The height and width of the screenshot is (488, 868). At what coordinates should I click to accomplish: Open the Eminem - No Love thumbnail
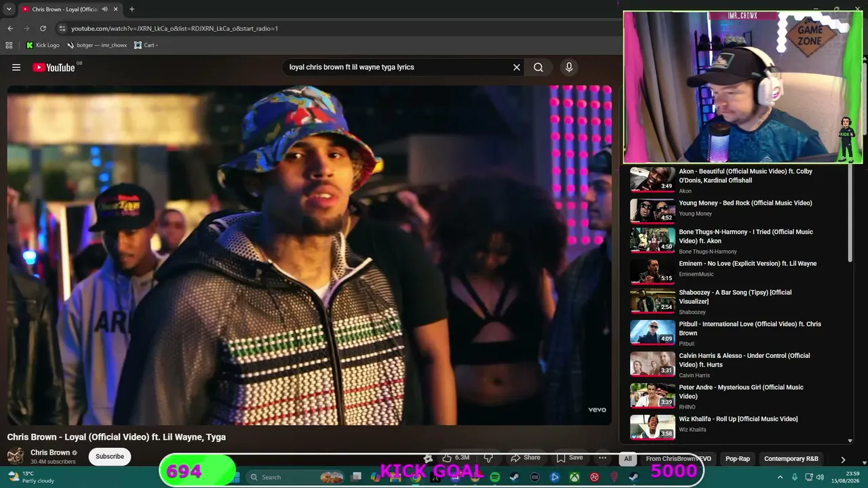click(x=652, y=272)
